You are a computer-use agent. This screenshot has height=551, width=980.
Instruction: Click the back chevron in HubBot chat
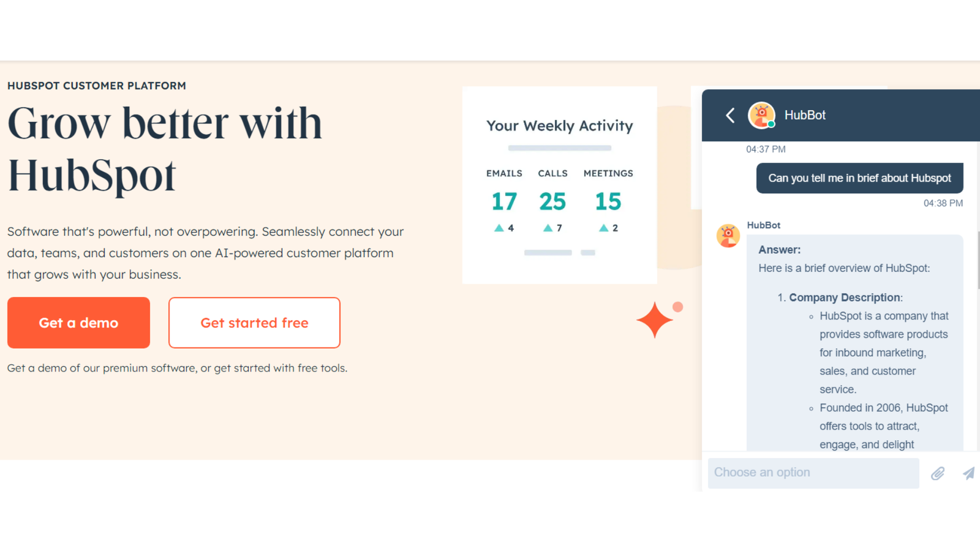(730, 115)
